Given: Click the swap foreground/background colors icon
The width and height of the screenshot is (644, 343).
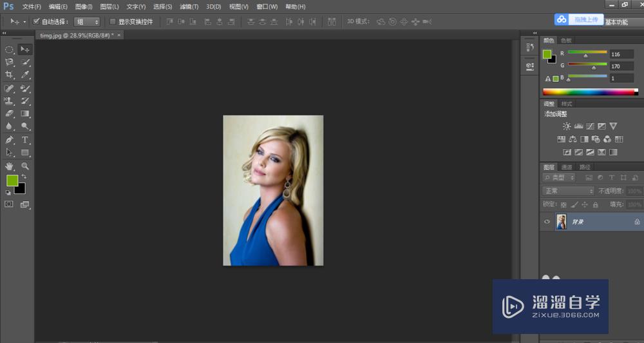Looking at the screenshot, I should tap(24, 176).
